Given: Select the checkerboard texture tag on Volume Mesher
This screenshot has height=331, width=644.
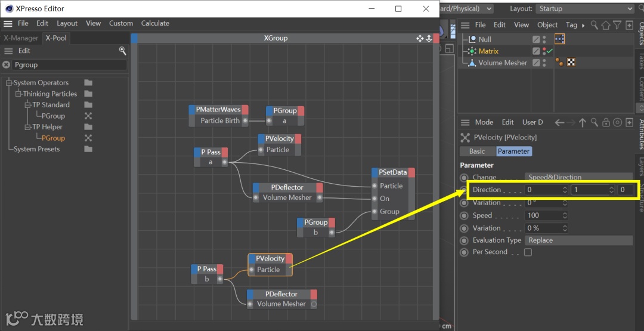Looking at the screenshot, I should tap(571, 63).
